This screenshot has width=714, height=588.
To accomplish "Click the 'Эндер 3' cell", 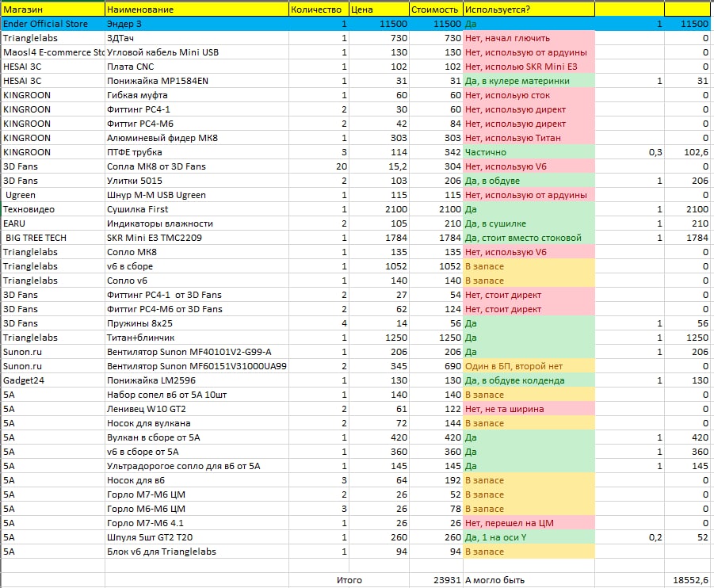I will click(197, 24).
